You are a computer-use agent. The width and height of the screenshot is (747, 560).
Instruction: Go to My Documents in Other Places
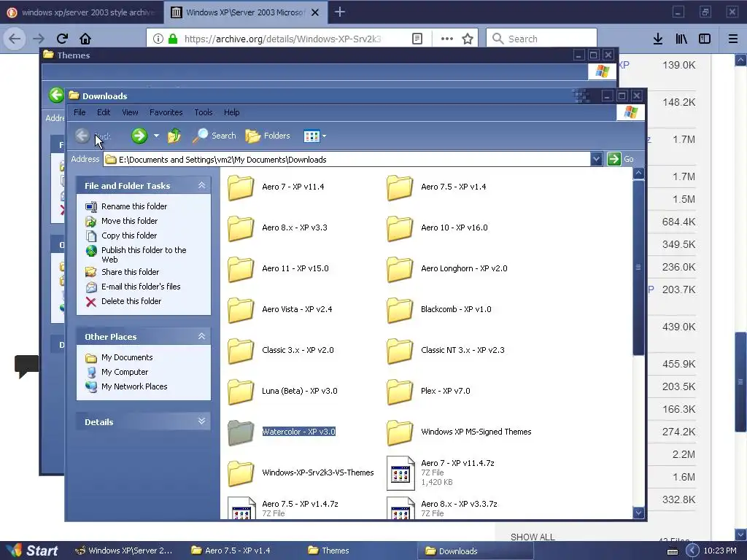click(x=127, y=357)
